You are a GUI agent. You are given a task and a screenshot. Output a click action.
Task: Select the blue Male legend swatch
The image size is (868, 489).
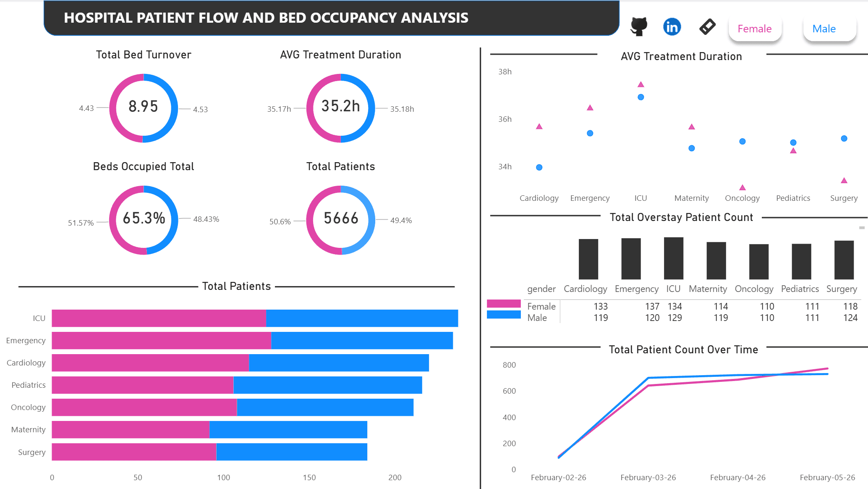504,315
